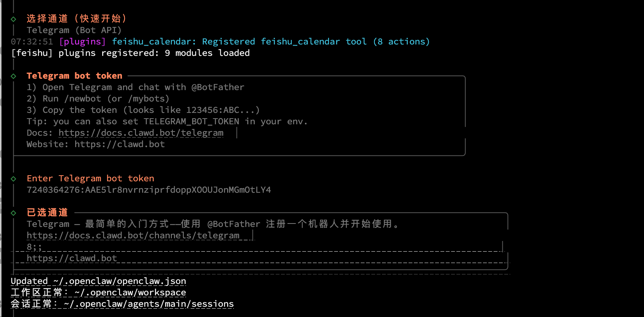This screenshot has width=644, height=317.
Task: Click @BotFather in step 1 instructions
Action: [x=218, y=87]
